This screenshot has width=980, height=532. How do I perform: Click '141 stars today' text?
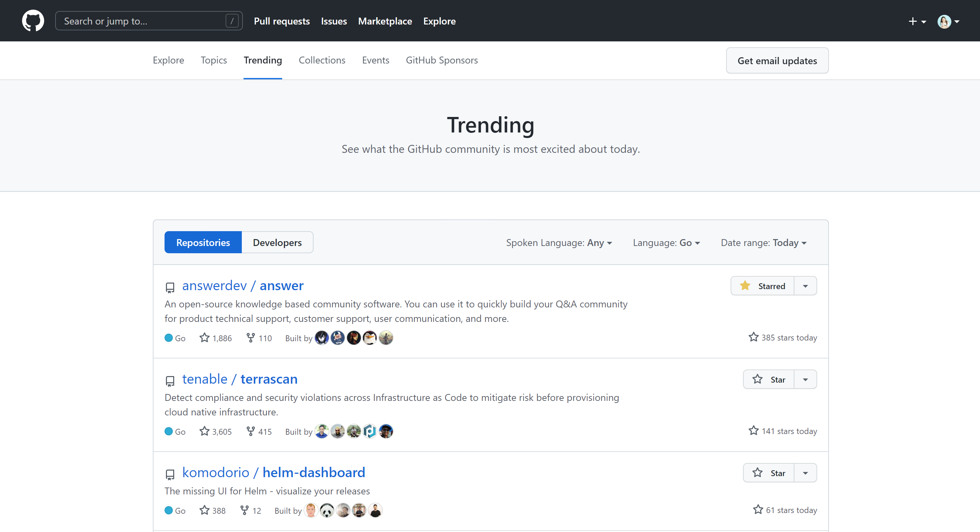(789, 431)
